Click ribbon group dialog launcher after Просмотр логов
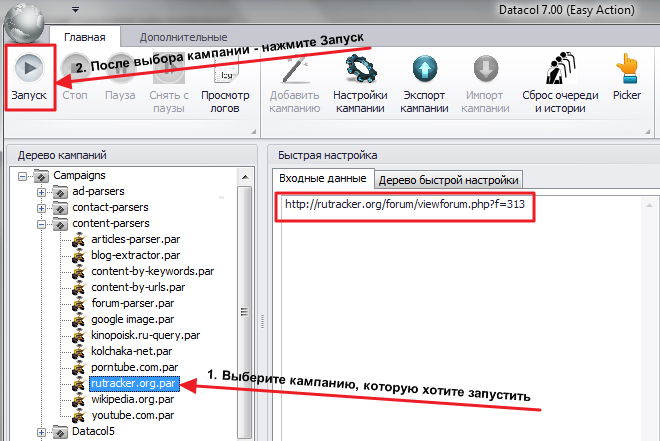Viewport: 660px width, 441px height. click(254, 132)
